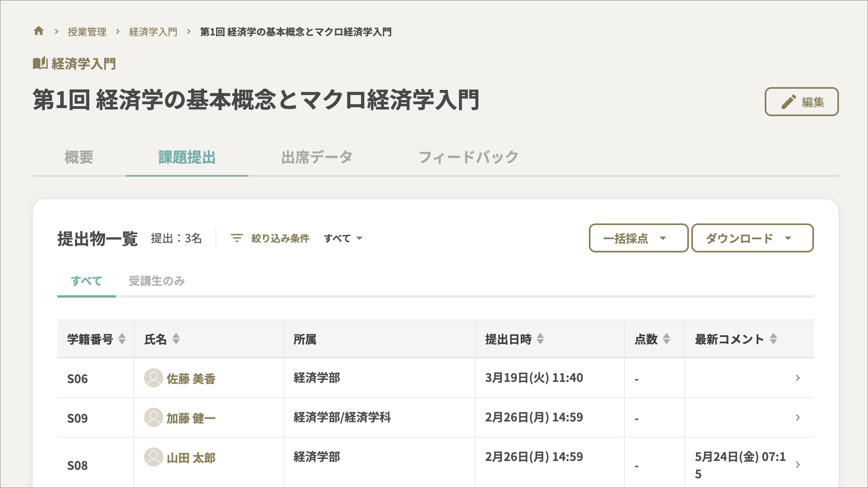Image resolution: width=868 pixels, height=488 pixels.
Task: Sort table by 最新コメント arrows
Action: click(x=773, y=339)
